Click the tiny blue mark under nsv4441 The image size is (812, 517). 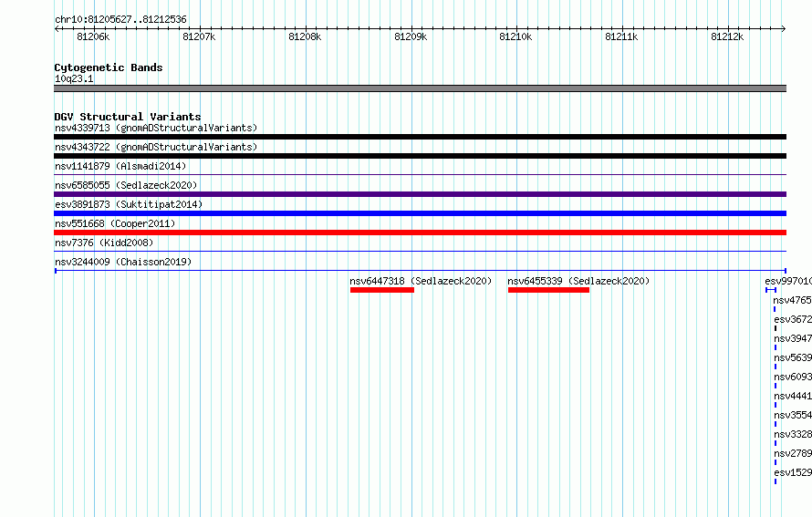click(776, 405)
